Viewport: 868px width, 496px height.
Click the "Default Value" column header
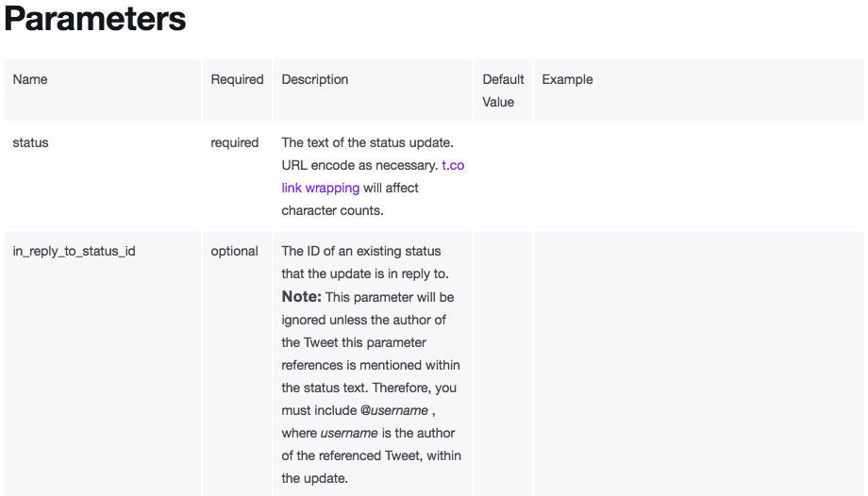tap(503, 91)
